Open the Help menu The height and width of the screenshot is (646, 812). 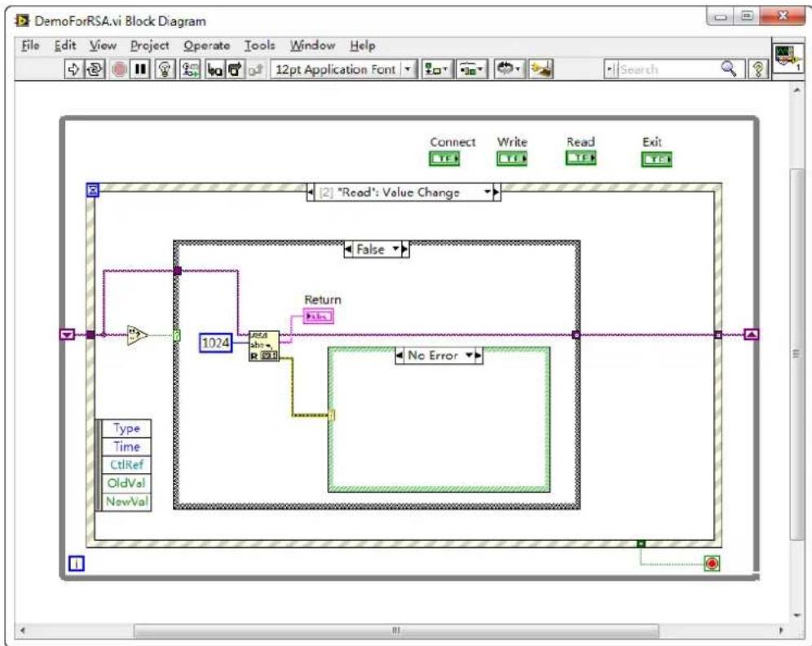point(362,46)
